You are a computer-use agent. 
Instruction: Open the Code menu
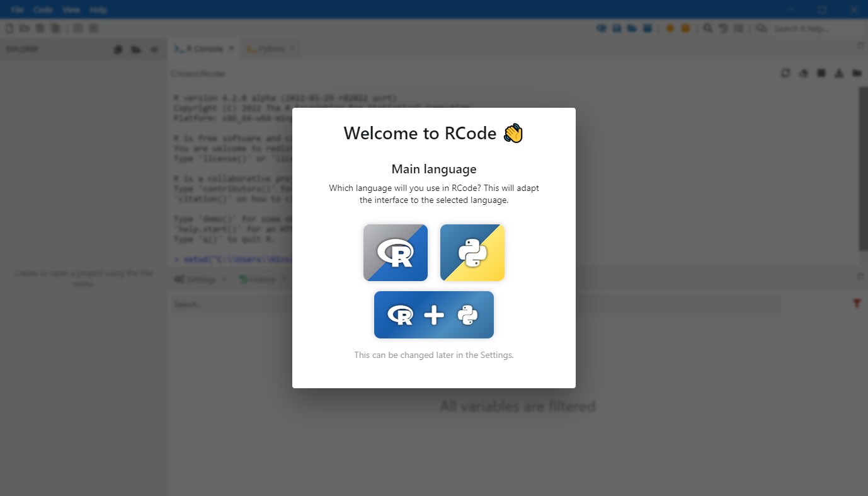[x=43, y=10]
